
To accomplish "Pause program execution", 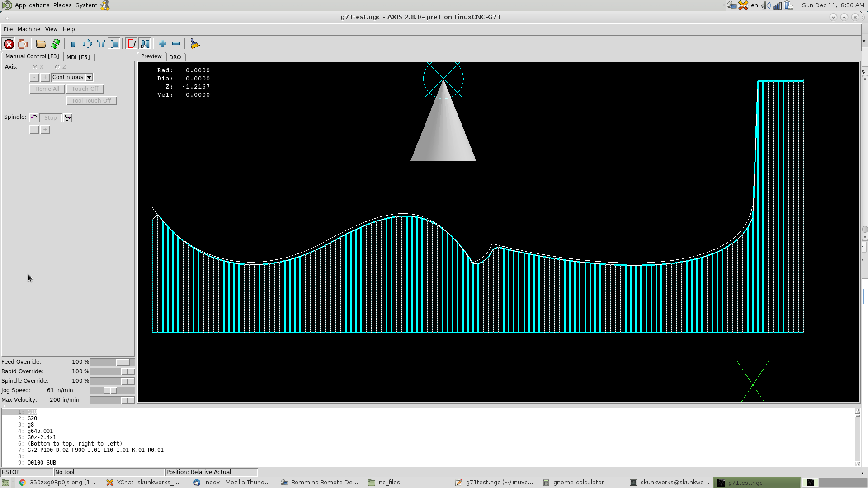I will [101, 44].
